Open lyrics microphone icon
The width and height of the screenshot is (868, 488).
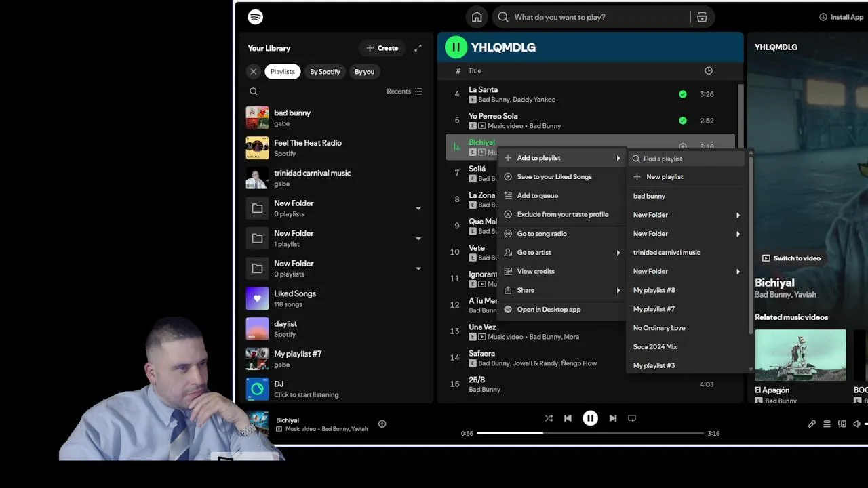pyautogui.click(x=812, y=424)
